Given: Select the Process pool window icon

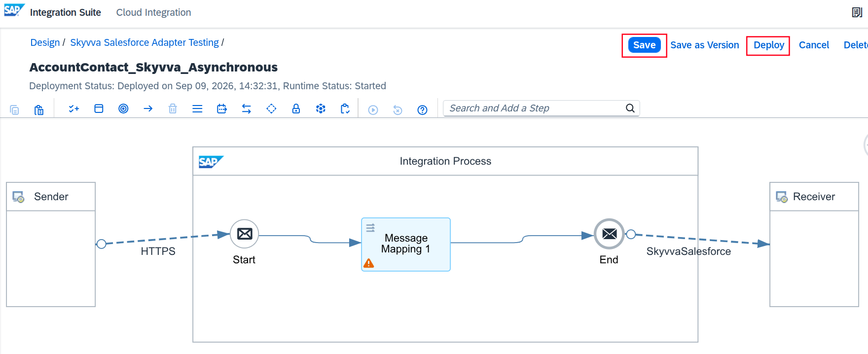Looking at the screenshot, I should click(99, 108).
